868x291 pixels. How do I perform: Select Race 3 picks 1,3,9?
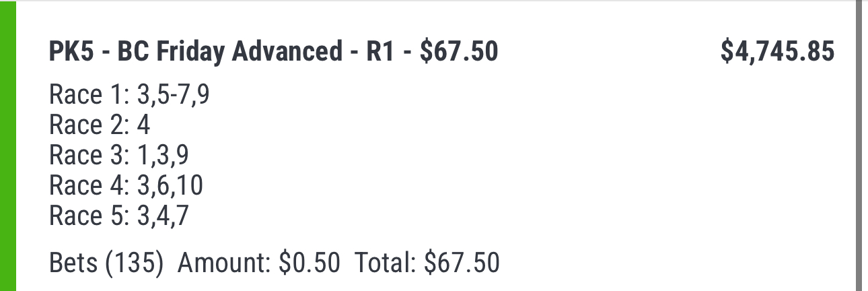click(x=163, y=157)
